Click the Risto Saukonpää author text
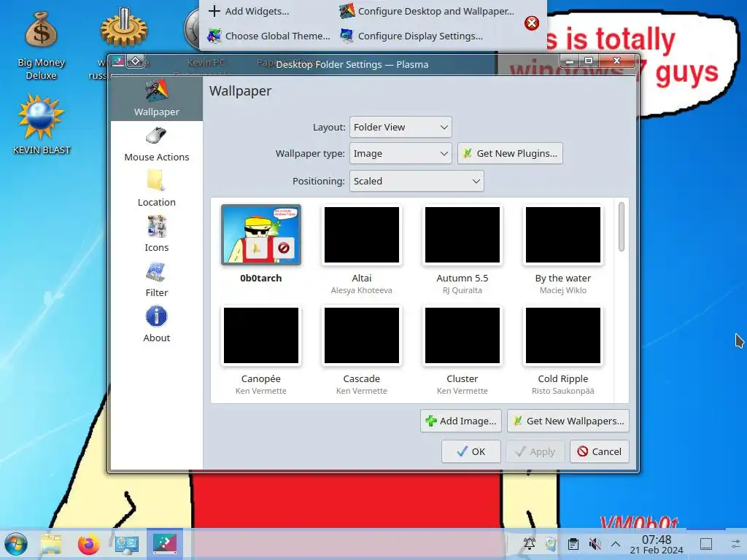This screenshot has height=560, width=747. pyautogui.click(x=562, y=391)
